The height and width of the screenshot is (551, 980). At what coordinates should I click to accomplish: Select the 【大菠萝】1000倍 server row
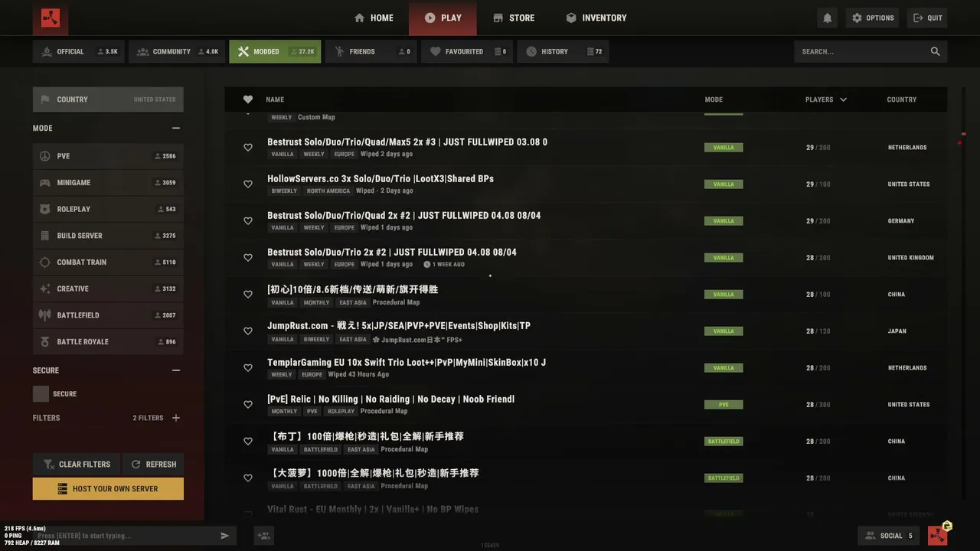coord(586,478)
